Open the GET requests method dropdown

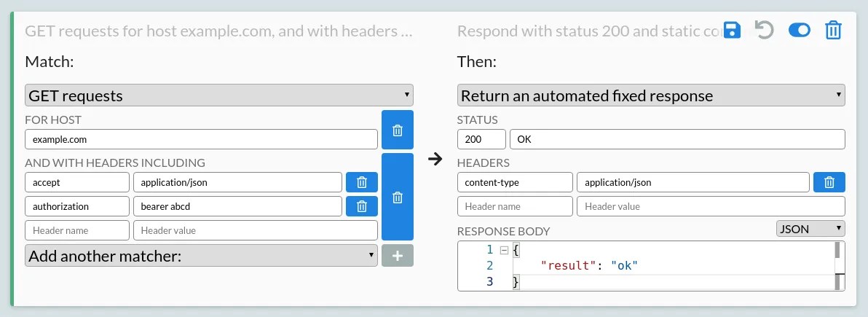219,95
